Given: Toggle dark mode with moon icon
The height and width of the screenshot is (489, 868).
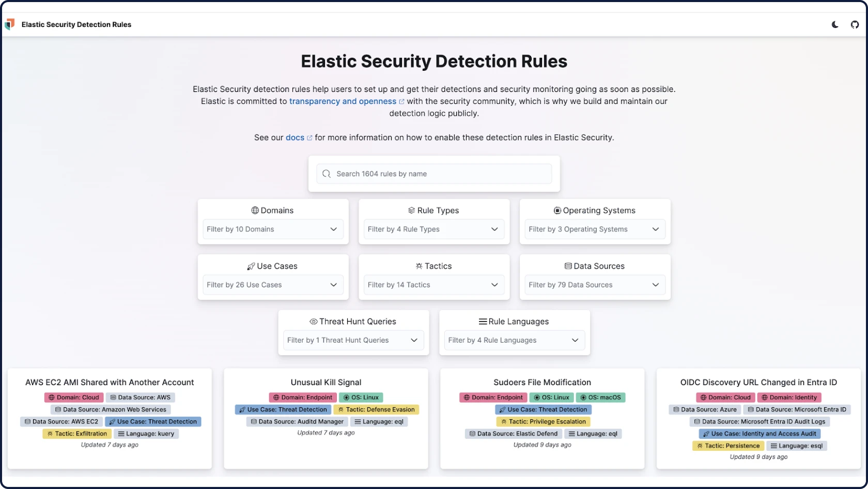Looking at the screenshot, I should (835, 25).
